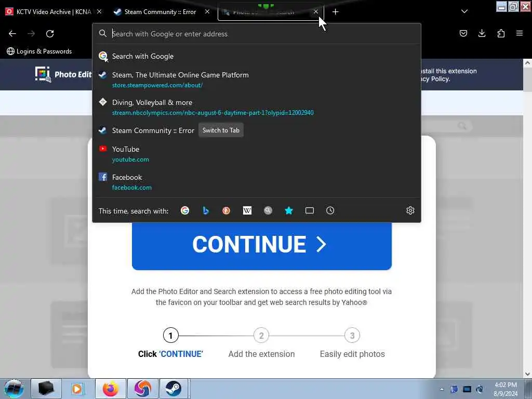Open Steam Ultimate Online Game Platform suggestion

click(257, 79)
